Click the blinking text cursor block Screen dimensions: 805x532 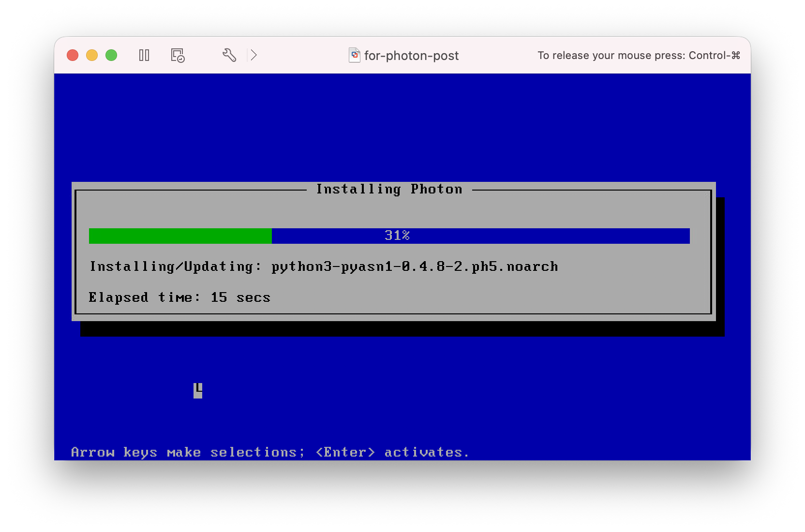198,390
